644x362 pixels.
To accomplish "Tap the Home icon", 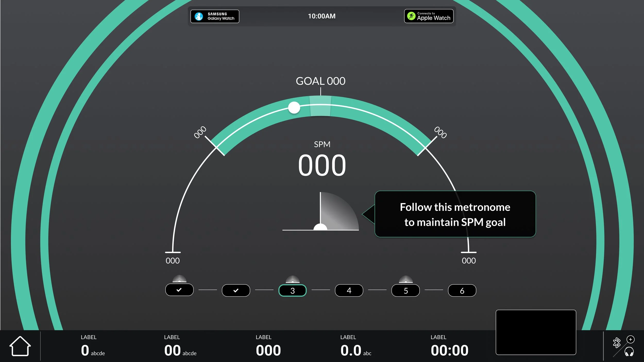I will pos(20,346).
